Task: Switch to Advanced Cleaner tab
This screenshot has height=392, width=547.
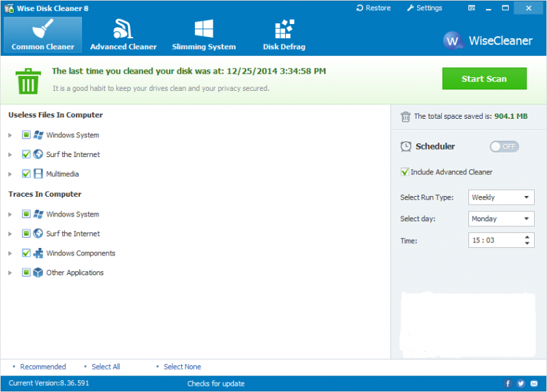Action: click(x=123, y=35)
